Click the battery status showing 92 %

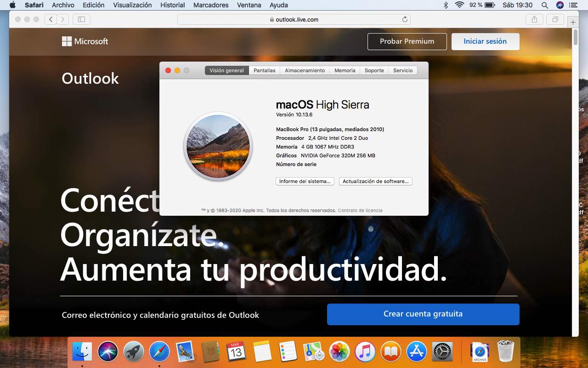(482, 5)
